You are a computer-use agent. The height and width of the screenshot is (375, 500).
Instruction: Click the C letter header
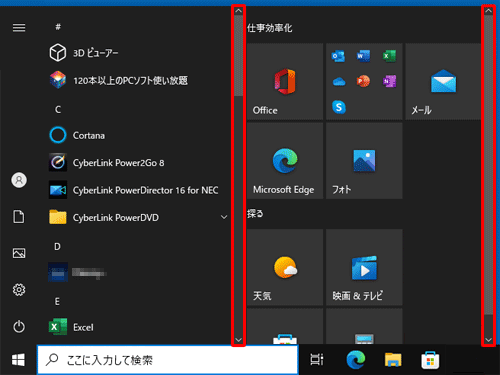point(58,109)
